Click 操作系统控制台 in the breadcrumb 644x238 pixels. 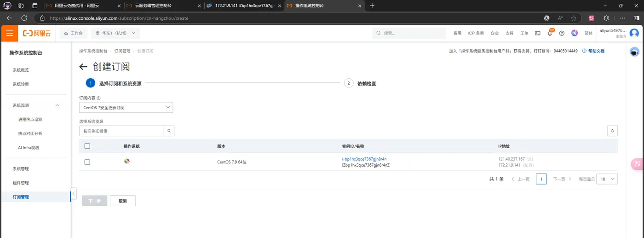tap(93, 51)
